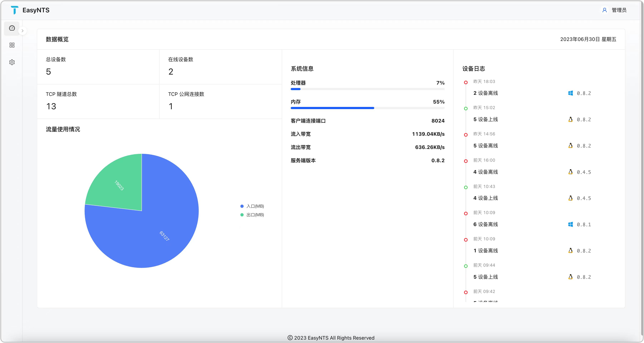Click the 1 设备离线 log entry
Viewport: 644px width, 343px height.
point(486,251)
